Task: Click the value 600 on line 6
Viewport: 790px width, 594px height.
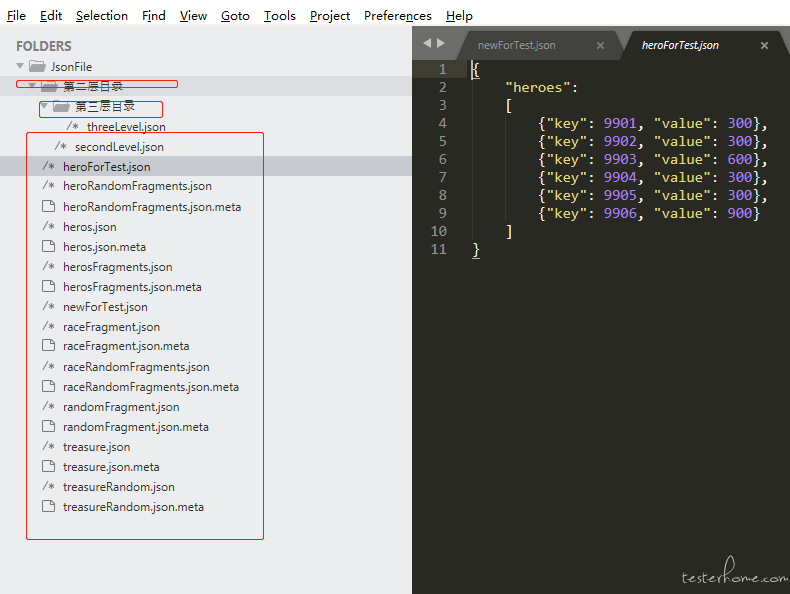Action: pyautogui.click(x=740, y=160)
